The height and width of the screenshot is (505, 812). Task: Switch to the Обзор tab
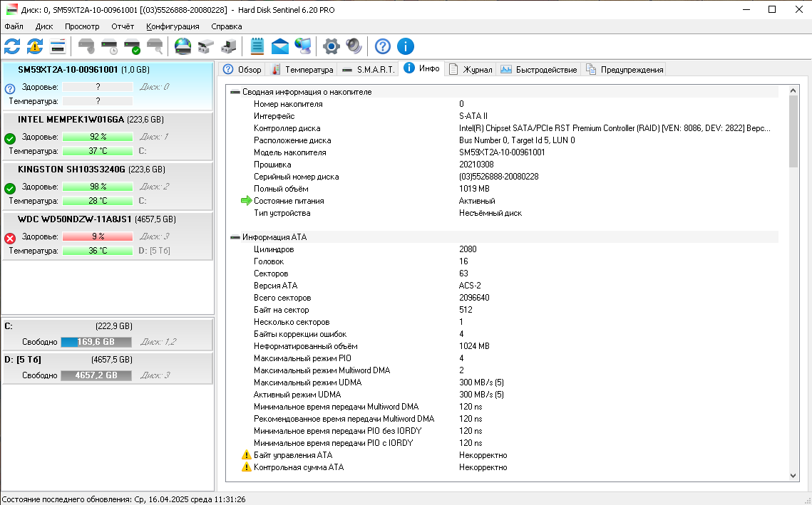[242, 69]
